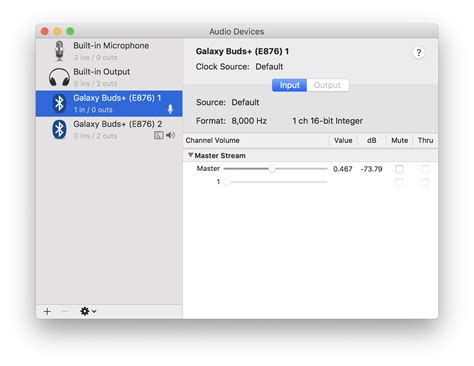Click the Built-in Output headphones icon
The width and height of the screenshot is (474, 366).
pos(59,77)
